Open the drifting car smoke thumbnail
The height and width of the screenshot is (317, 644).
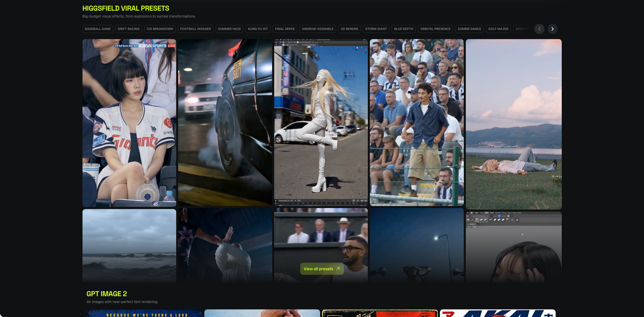[225, 122]
